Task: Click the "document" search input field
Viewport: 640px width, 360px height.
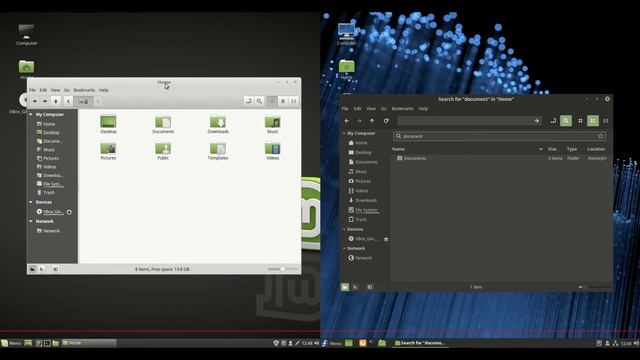Action: pyautogui.click(x=499, y=136)
